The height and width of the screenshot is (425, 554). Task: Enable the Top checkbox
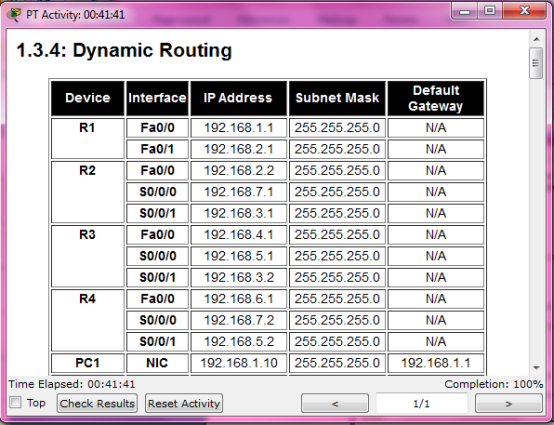(15, 402)
